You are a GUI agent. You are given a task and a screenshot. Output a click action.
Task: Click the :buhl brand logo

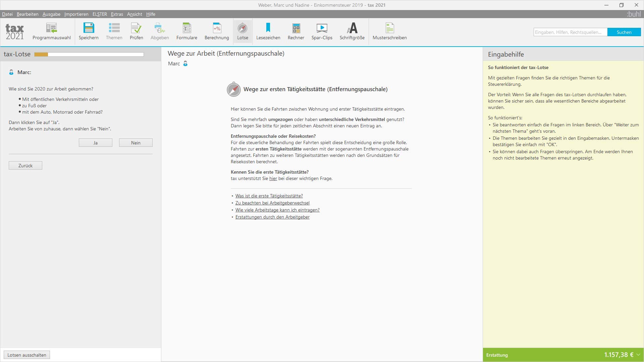[634, 14]
